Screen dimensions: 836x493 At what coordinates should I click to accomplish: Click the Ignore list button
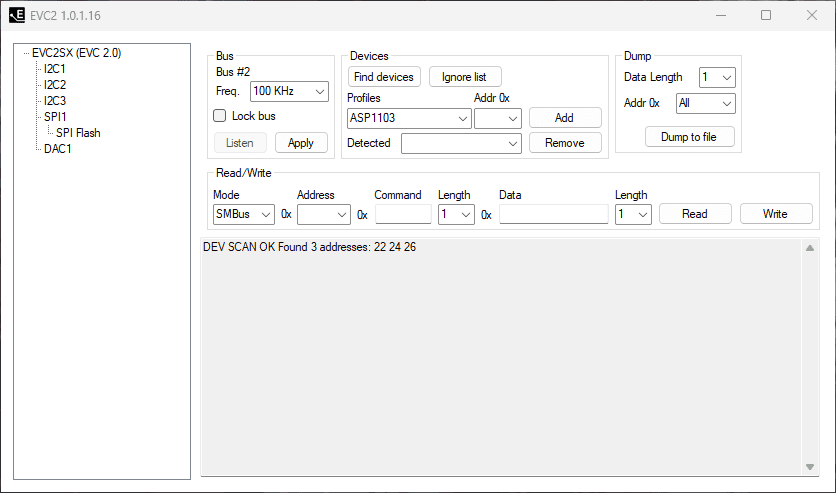tap(464, 77)
